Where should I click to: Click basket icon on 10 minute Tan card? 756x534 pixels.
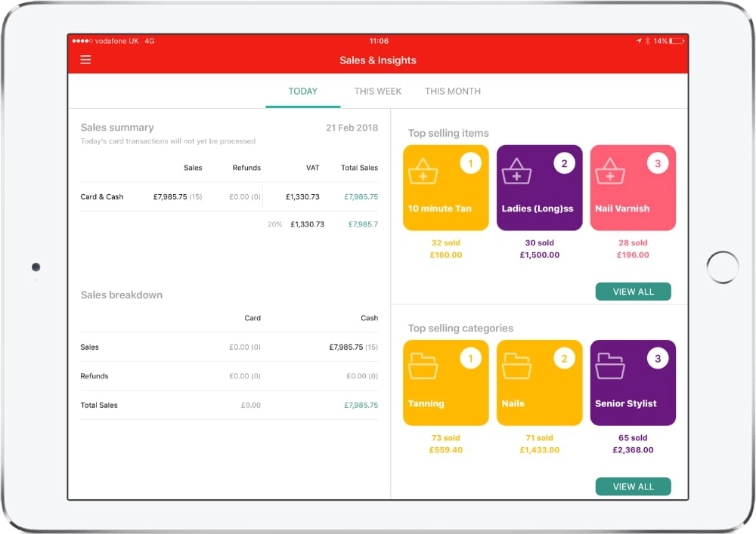[x=423, y=171]
